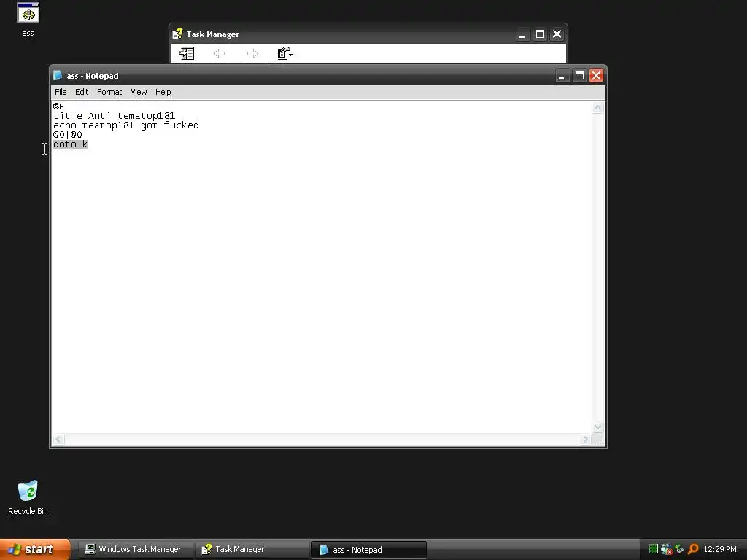This screenshot has height=560, width=747.
Task: Click the Notepad horizontal scrollbar left arrow
Action: click(x=58, y=439)
